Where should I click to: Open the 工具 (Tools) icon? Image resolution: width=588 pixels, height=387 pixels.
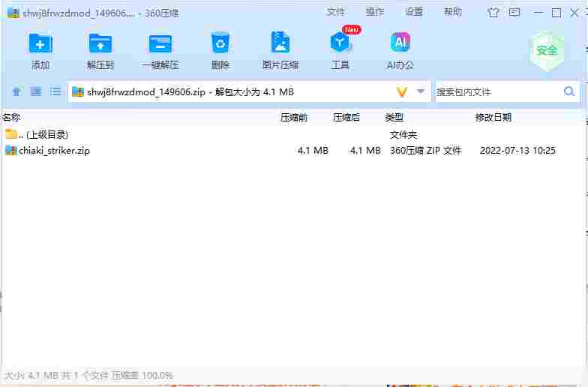click(340, 42)
